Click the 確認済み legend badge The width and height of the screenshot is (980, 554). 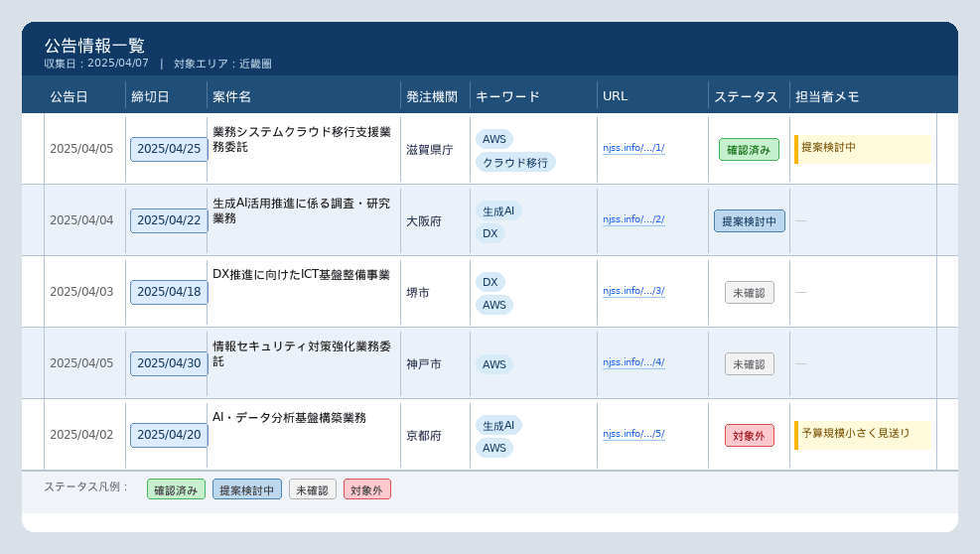[177, 489]
